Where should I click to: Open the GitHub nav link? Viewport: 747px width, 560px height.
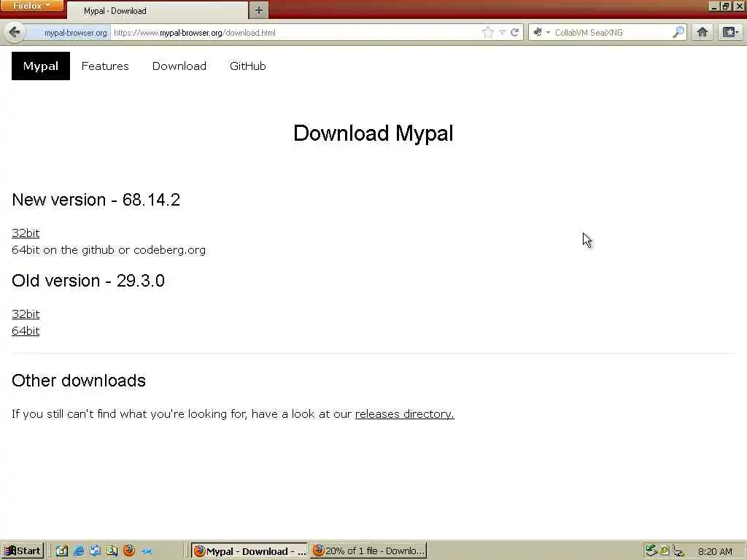[x=248, y=66]
